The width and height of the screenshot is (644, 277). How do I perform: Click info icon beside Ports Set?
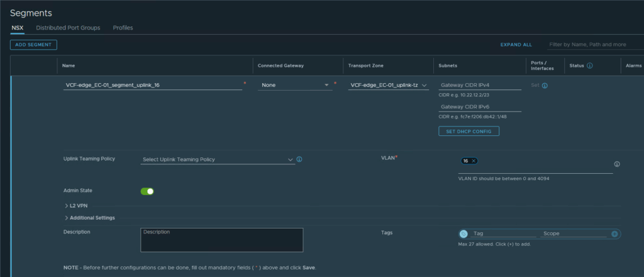545,86
